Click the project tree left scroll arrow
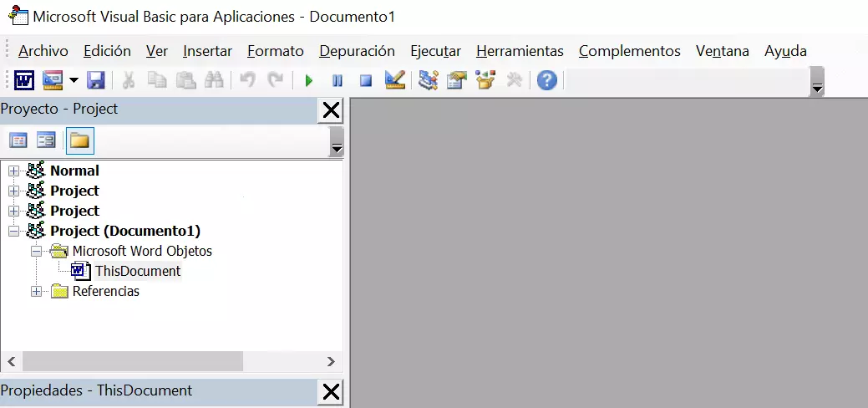The image size is (868, 408). 12,361
